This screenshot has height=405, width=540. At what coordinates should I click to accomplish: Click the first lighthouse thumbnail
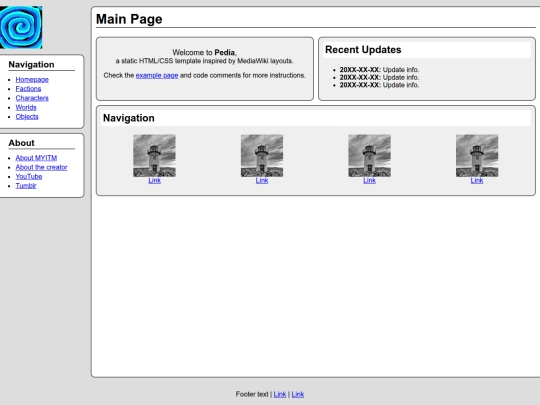(154, 156)
